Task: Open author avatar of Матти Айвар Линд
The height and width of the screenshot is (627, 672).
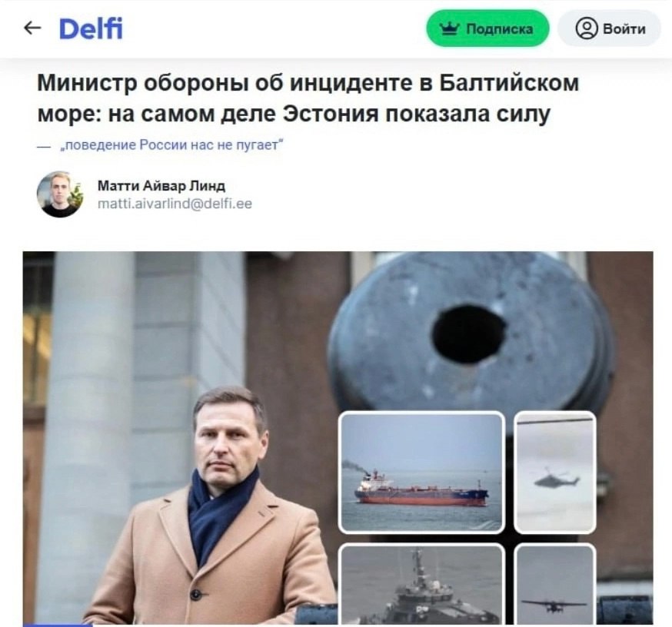Action: tap(59, 194)
